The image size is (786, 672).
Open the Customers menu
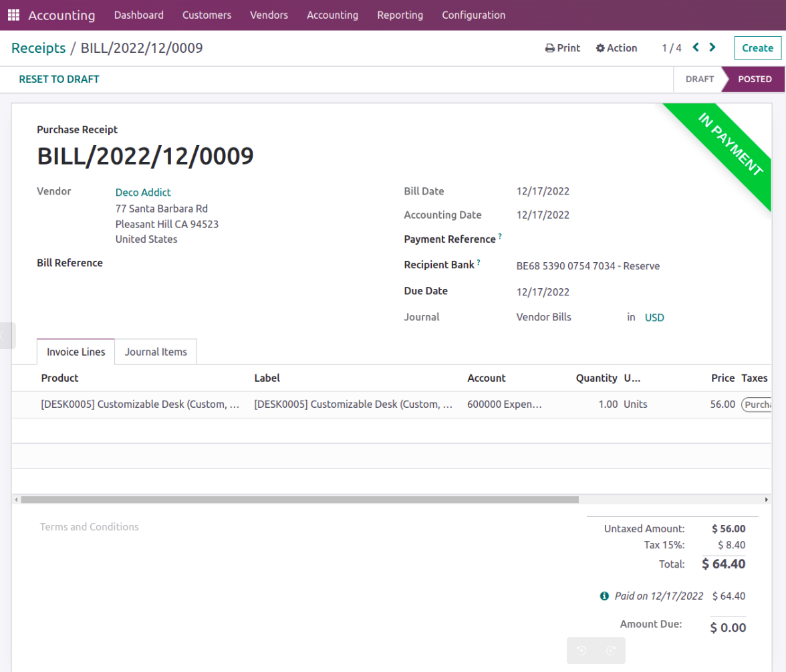coord(207,15)
